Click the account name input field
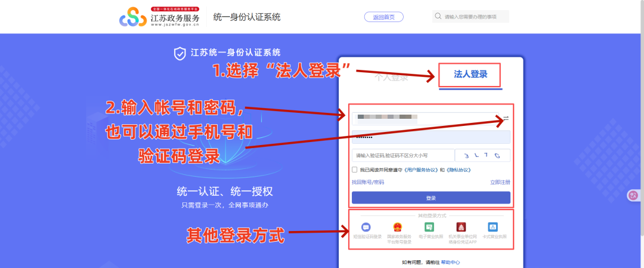The image size is (644, 268). coord(425,118)
